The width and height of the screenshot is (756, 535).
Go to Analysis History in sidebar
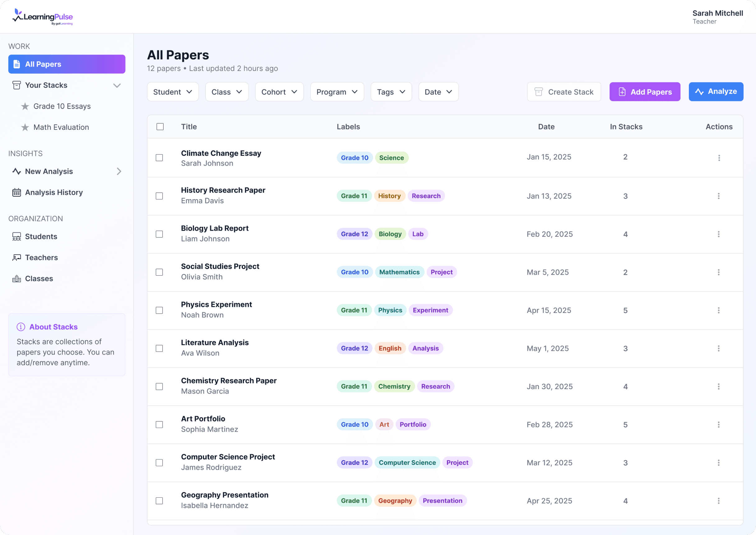click(x=54, y=192)
